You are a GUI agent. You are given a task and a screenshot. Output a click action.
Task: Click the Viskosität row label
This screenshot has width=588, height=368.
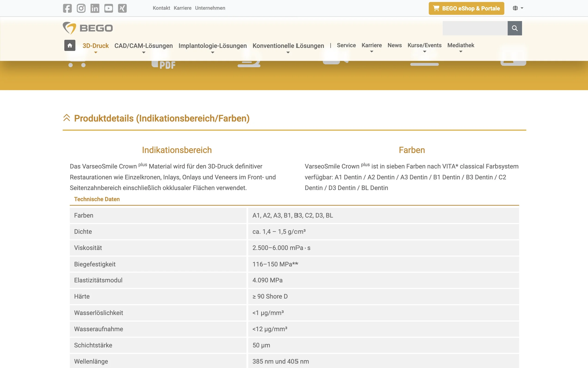88,248
